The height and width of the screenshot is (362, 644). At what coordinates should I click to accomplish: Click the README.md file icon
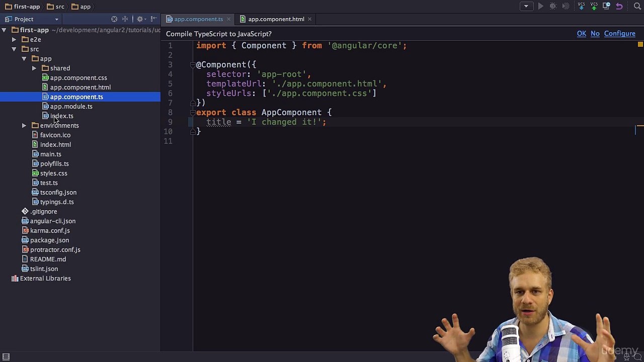[25, 259]
